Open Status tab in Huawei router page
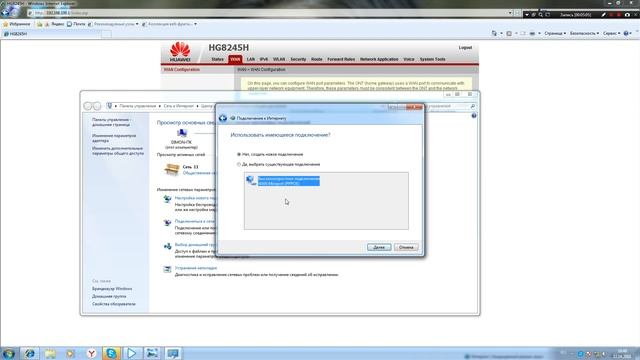The width and height of the screenshot is (640, 360). [x=218, y=60]
